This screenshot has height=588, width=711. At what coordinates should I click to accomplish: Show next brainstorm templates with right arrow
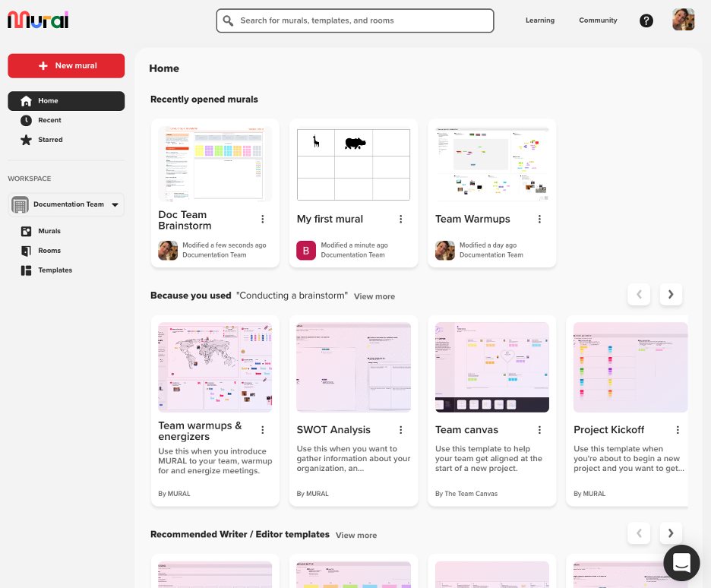point(670,295)
